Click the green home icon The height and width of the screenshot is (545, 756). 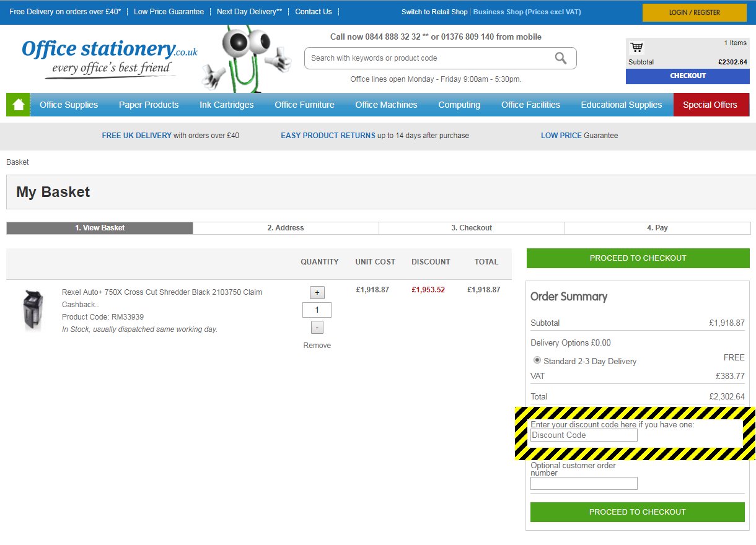18,105
